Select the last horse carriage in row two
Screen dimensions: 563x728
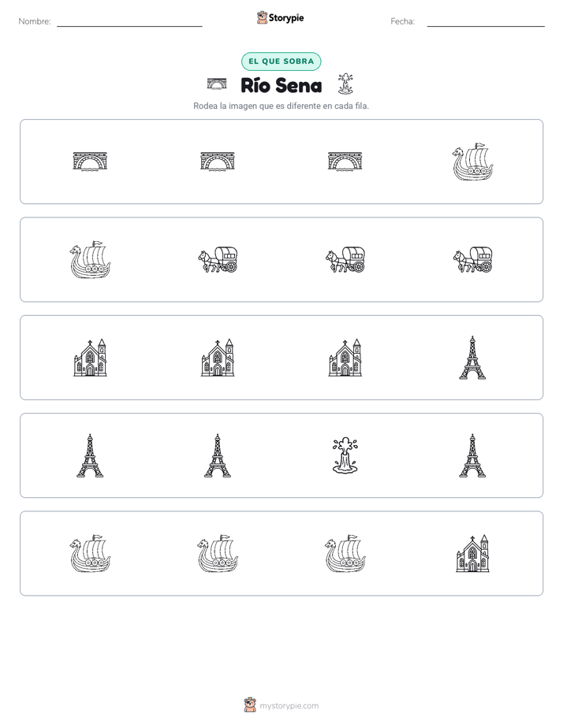tap(472, 259)
